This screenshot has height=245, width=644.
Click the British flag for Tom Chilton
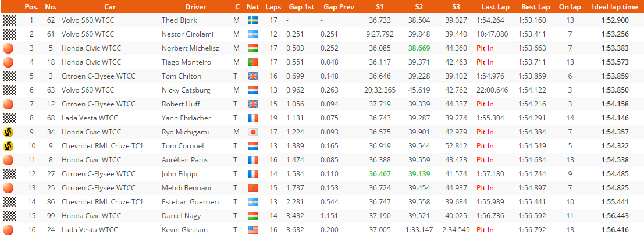[x=253, y=76]
